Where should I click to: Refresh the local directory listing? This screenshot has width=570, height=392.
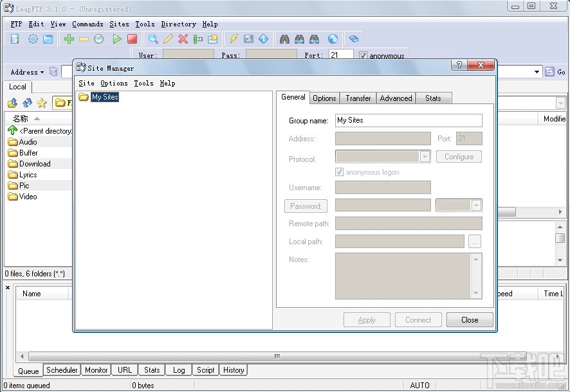pyautogui.click(x=27, y=103)
